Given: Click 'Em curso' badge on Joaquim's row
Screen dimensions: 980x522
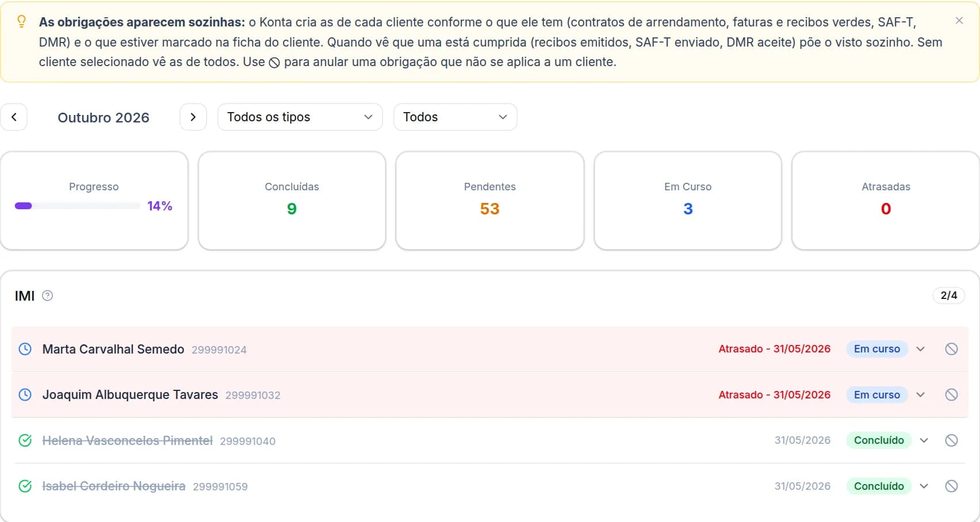Looking at the screenshot, I should click(876, 394).
